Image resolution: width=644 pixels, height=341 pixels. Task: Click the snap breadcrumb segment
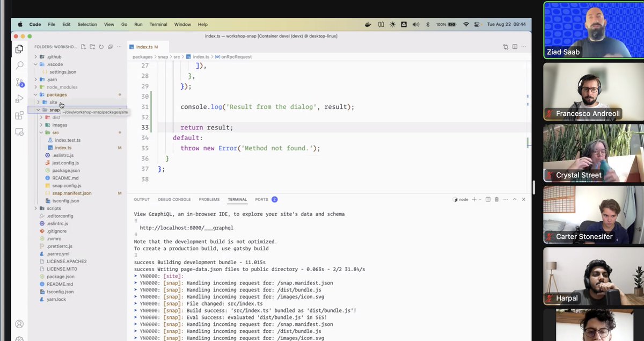[x=163, y=56]
